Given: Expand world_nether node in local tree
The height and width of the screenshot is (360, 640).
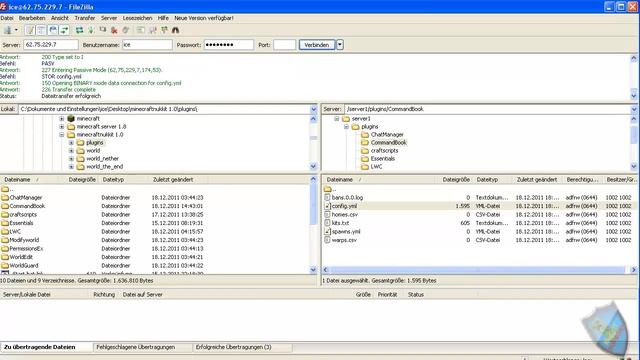Looking at the screenshot, I should (x=71, y=159).
